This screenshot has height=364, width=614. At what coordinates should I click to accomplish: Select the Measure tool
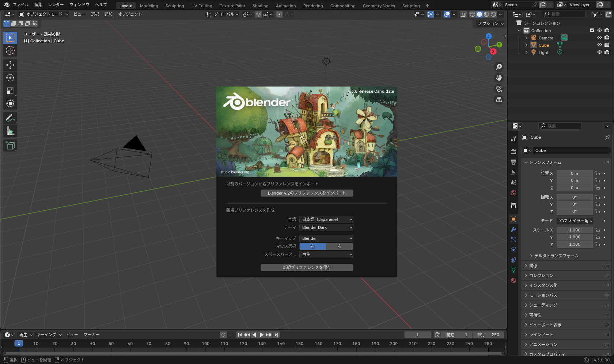pyautogui.click(x=10, y=130)
